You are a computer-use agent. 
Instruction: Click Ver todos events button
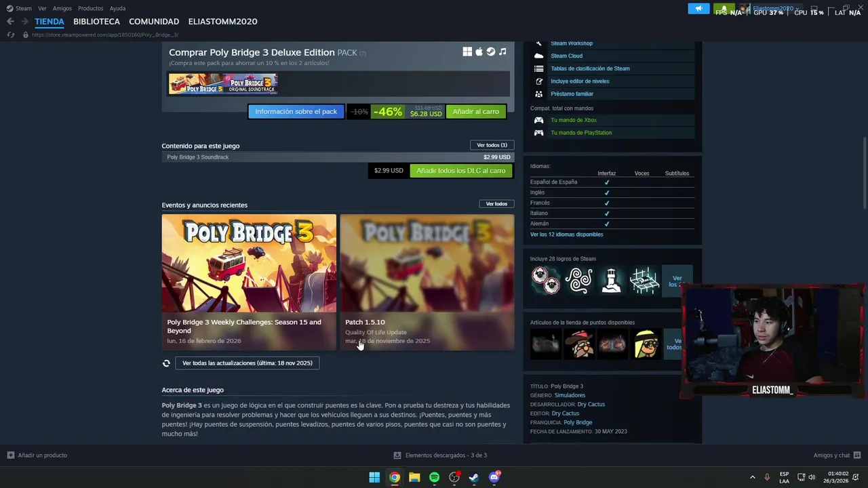496,204
